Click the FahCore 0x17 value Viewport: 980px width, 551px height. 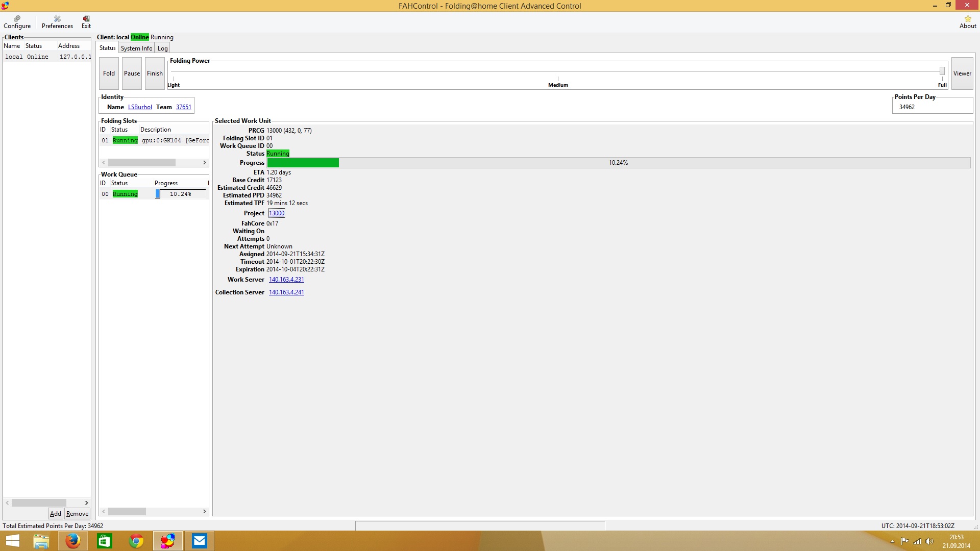[x=273, y=223]
